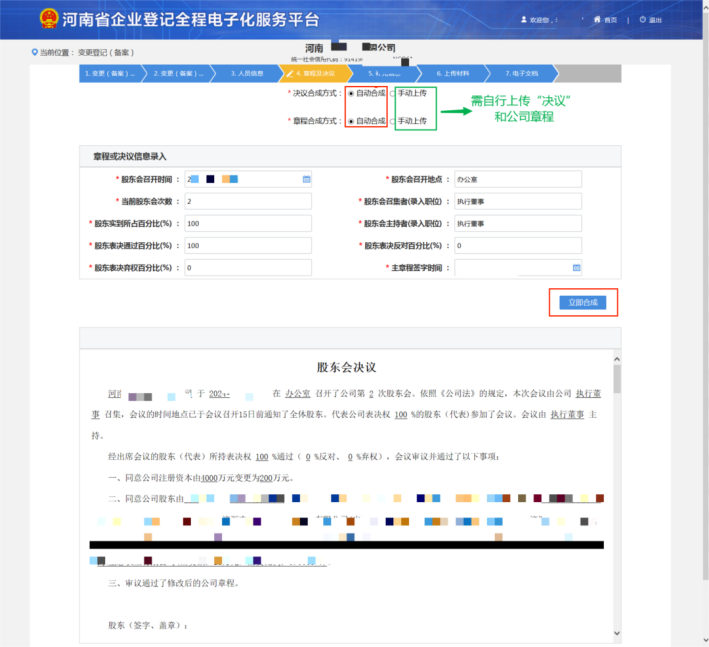
Task: Select 自动合成 for 决议合成方式
Action: (x=351, y=93)
